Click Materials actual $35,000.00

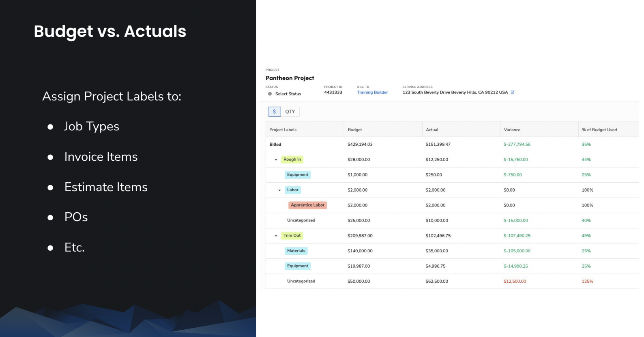pos(437,251)
